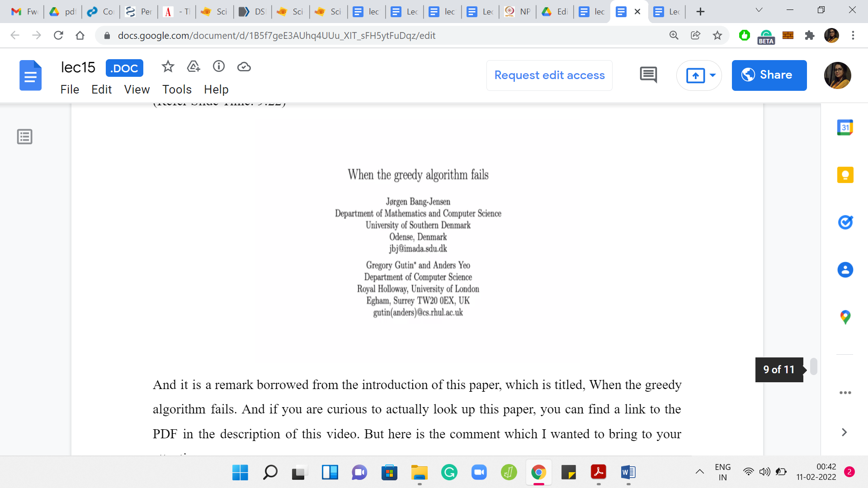
Task: Star the lec15 document
Action: [x=168, y=67]
